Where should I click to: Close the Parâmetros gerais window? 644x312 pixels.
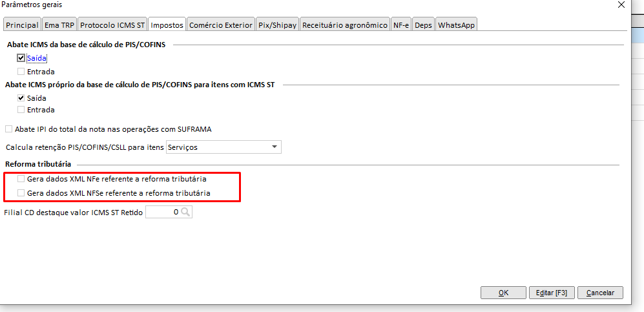621,5
